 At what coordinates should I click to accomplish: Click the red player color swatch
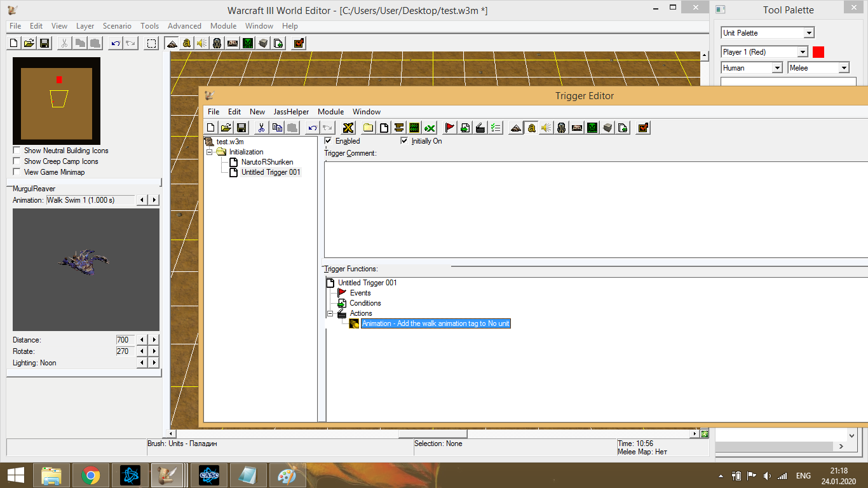[818, 52]
